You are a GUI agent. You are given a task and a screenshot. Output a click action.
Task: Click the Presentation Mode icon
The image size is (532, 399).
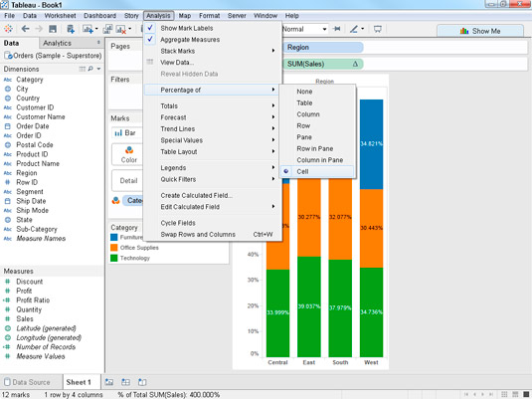point(378,29)
